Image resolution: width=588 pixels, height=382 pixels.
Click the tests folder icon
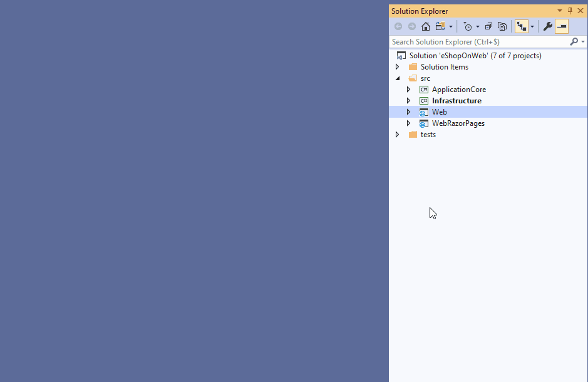pyautogui.click(x=413, y=135)
